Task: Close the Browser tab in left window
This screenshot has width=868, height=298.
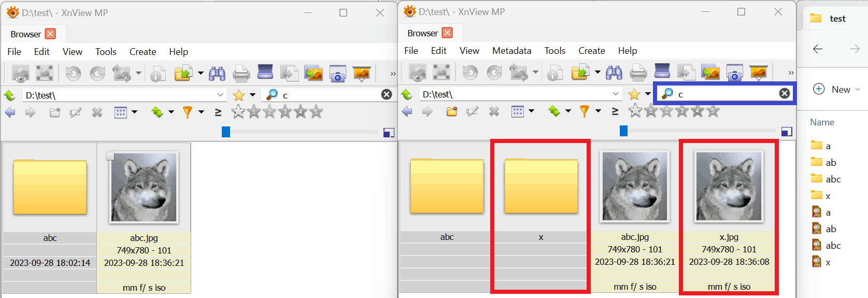Action: [50, 34]
